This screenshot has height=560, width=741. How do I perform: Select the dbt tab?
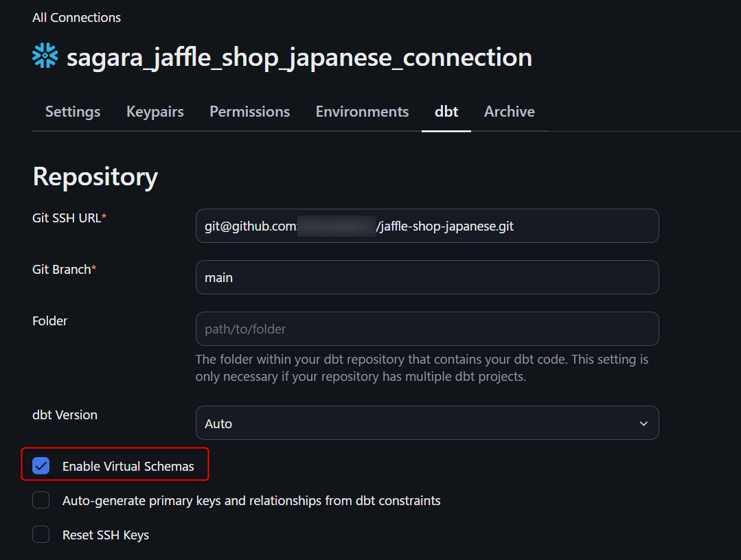coord(446,111)
